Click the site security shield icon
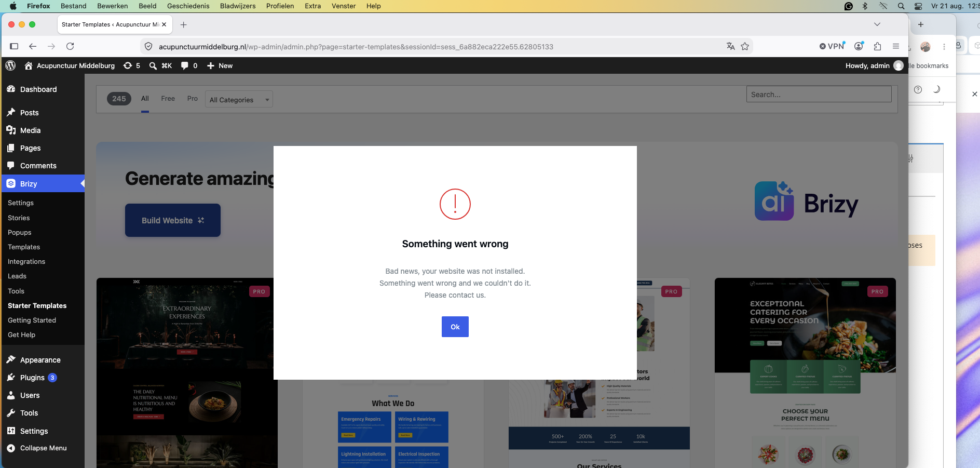The height and width of the screenshot is (468, 980). (x=148, y=47)
